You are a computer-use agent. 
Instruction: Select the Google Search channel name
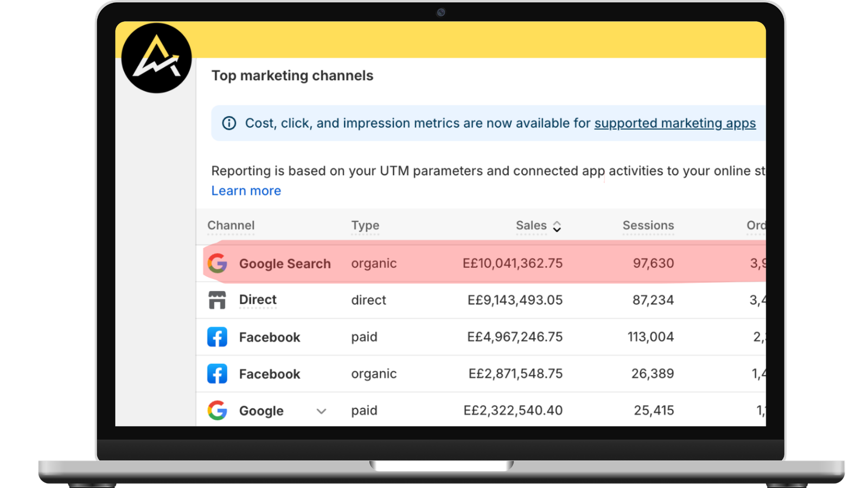[x=285, y=264]
